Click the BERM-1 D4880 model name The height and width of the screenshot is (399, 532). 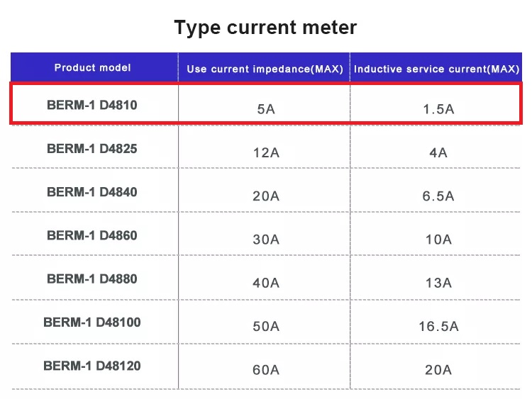tap(92, 279)
